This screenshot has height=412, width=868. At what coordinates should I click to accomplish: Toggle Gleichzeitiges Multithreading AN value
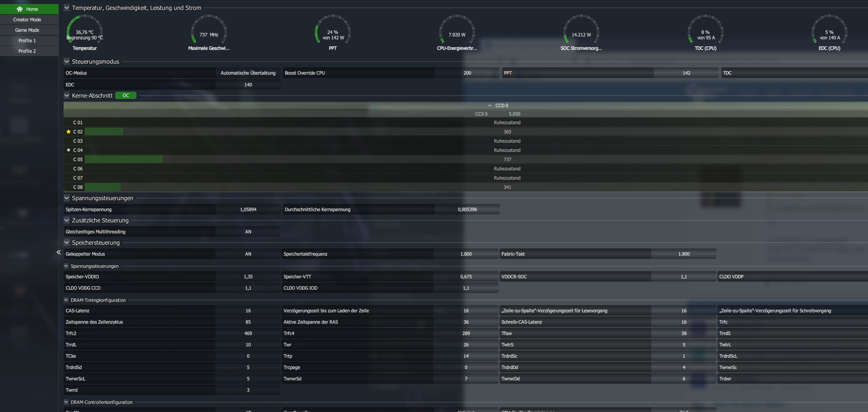[x=248, y=232]
